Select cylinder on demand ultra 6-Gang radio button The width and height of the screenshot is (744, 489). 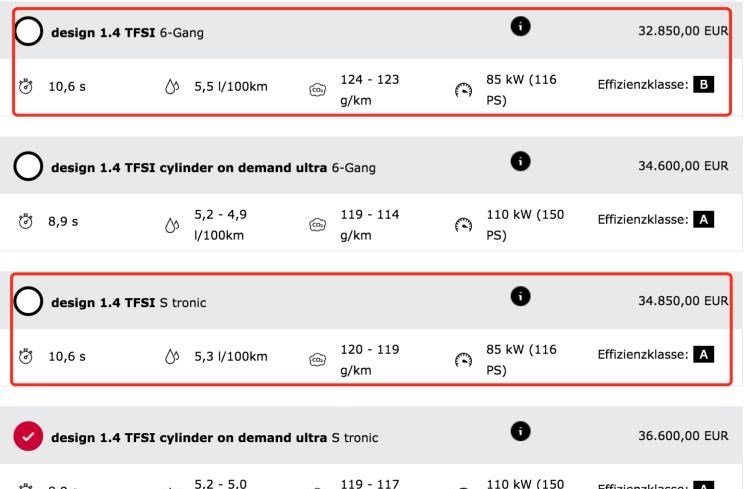28,166
